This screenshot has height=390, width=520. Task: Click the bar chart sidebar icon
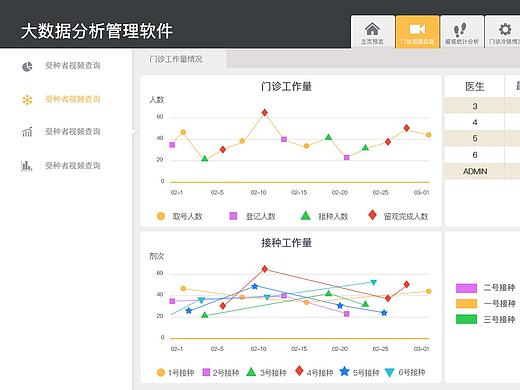click(x=27, y=165)
